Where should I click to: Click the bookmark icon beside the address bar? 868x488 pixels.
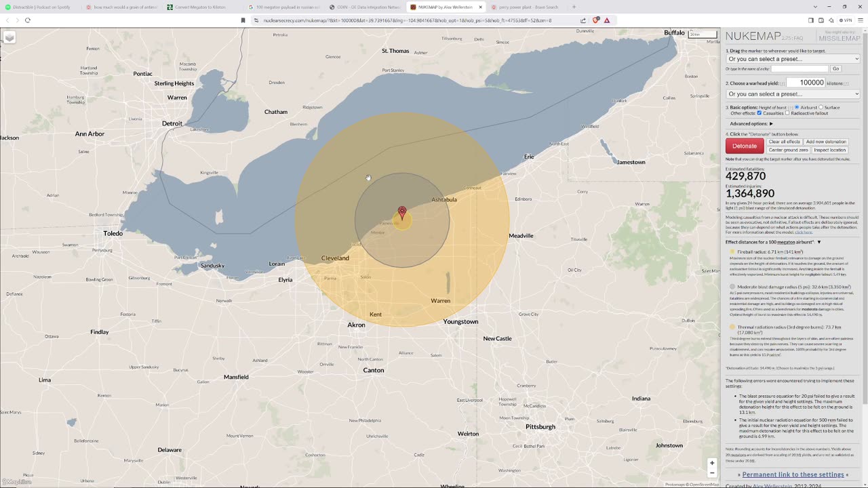[243, 20]
